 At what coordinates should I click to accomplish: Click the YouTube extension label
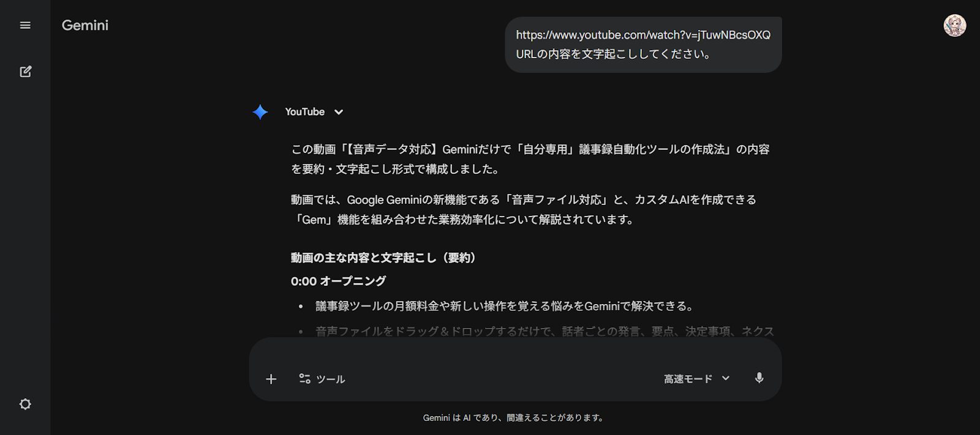[x=304, y=112]
